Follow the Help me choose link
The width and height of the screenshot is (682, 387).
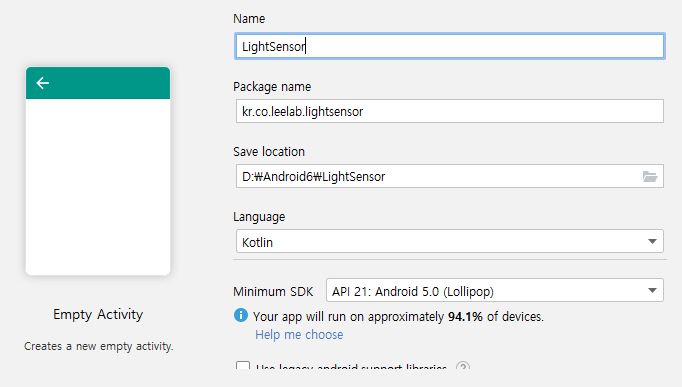pos(299,335)
